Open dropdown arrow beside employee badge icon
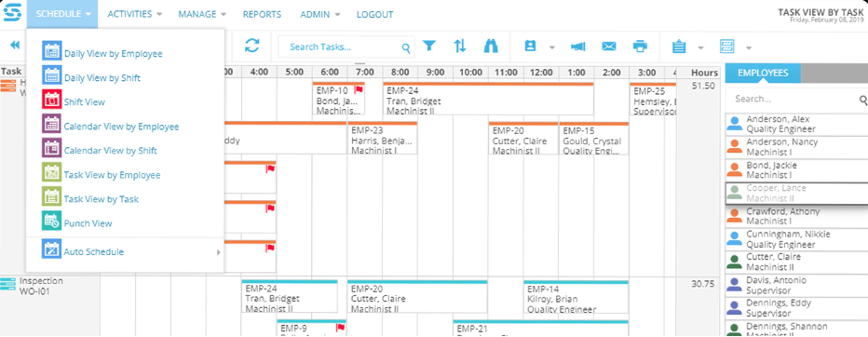 [x=552, y=47]
